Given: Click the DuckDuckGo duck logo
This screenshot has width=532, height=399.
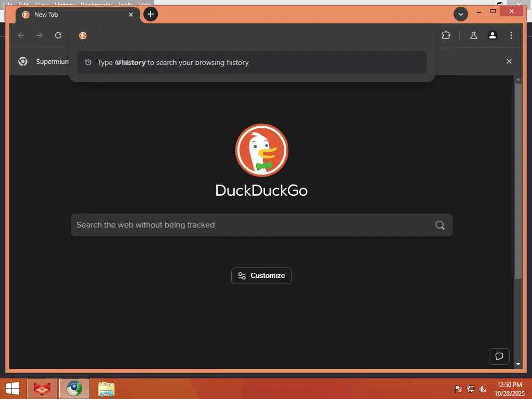Looking at the screenshot, I should click(262, 150).
